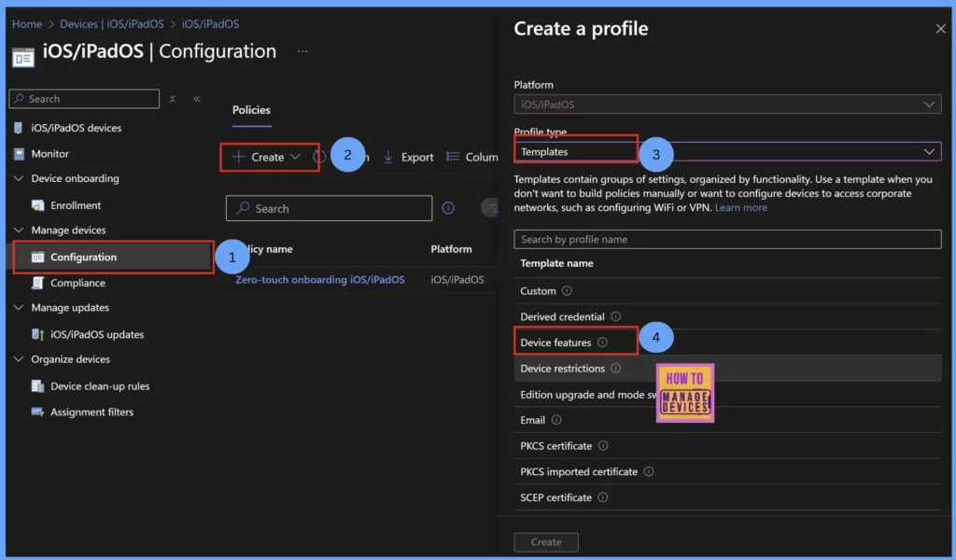Collapse the Device onboarding section

[x=19, y=178]
